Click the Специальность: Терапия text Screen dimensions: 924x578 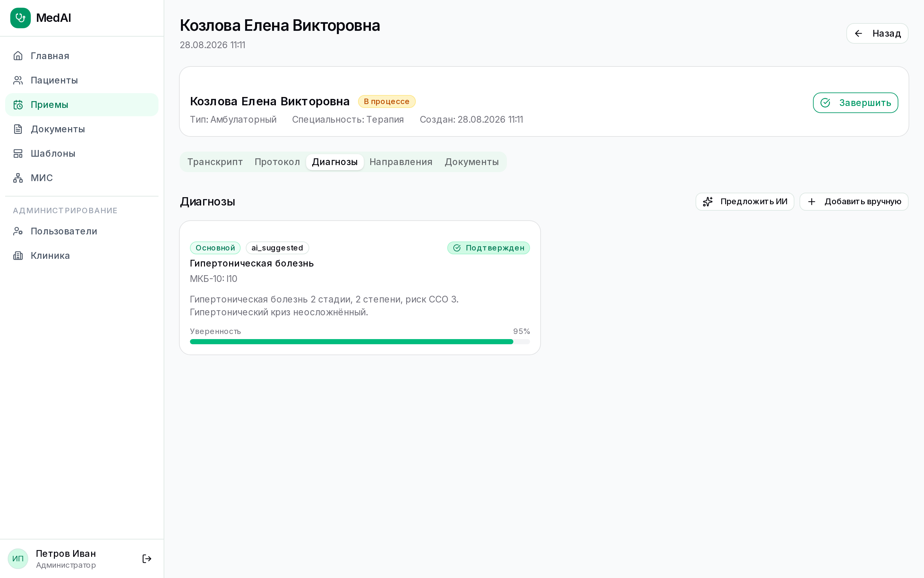348,120
